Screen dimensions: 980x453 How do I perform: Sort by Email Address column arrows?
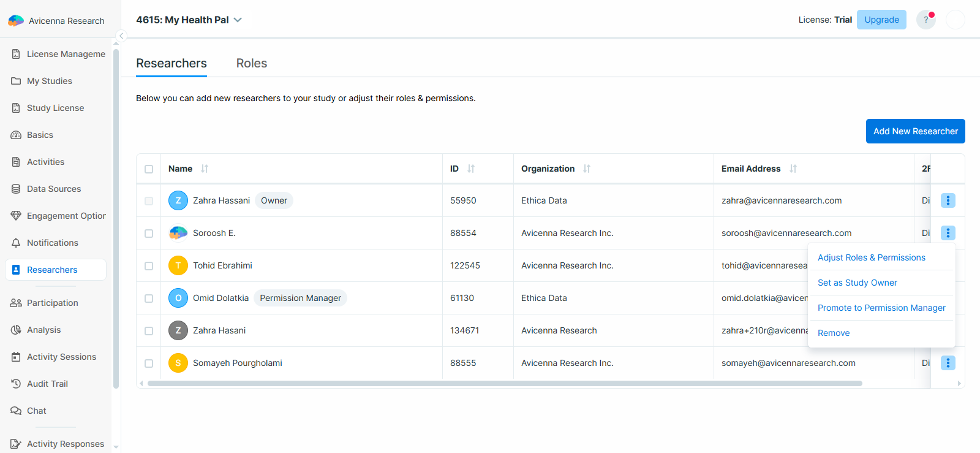(x=793, y=169)
